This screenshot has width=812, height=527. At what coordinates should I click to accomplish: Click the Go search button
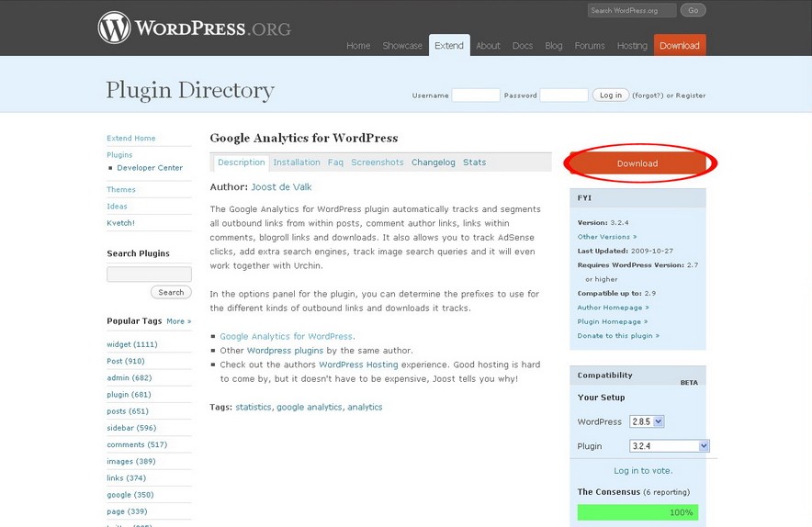[693, 10]
